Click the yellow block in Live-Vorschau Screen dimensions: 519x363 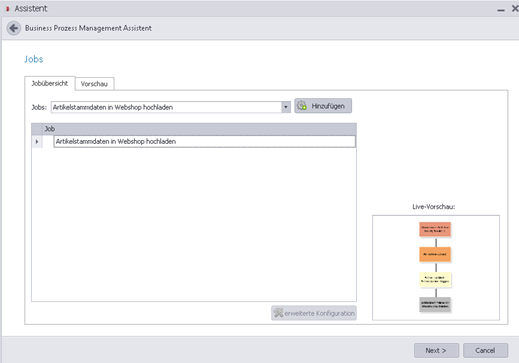pos(435,280)
